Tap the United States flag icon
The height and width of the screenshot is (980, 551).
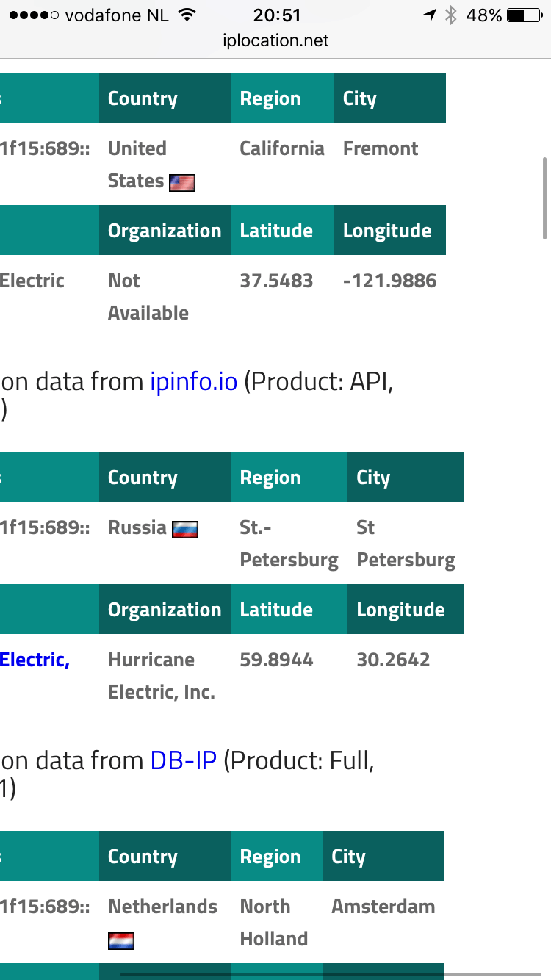click(182, 182)
